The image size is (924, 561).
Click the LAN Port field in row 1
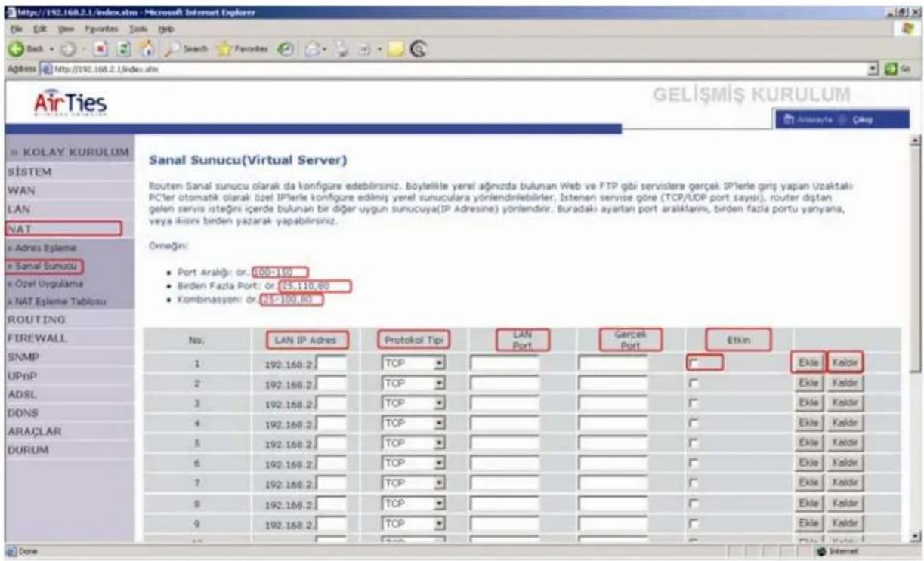coord(504,363)
